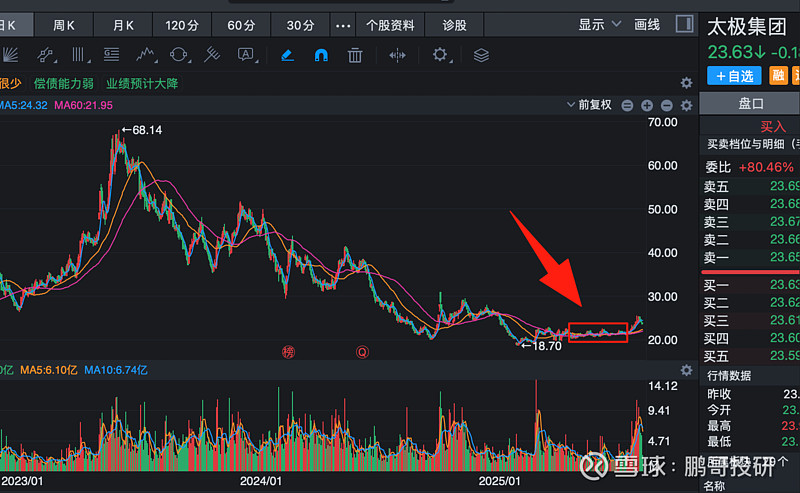The image size is (800, 493).
Task: Select the 买入 tab
Action: point(773,126)
